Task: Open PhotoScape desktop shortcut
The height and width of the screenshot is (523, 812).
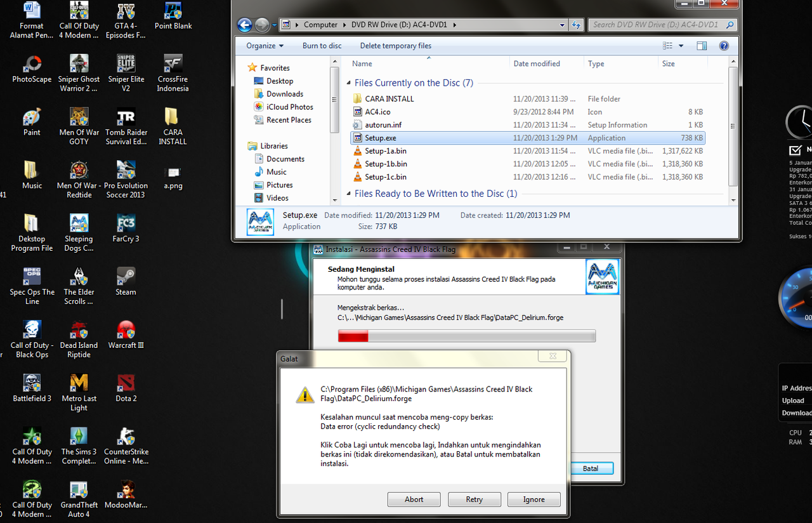Action: coord(32,69)
